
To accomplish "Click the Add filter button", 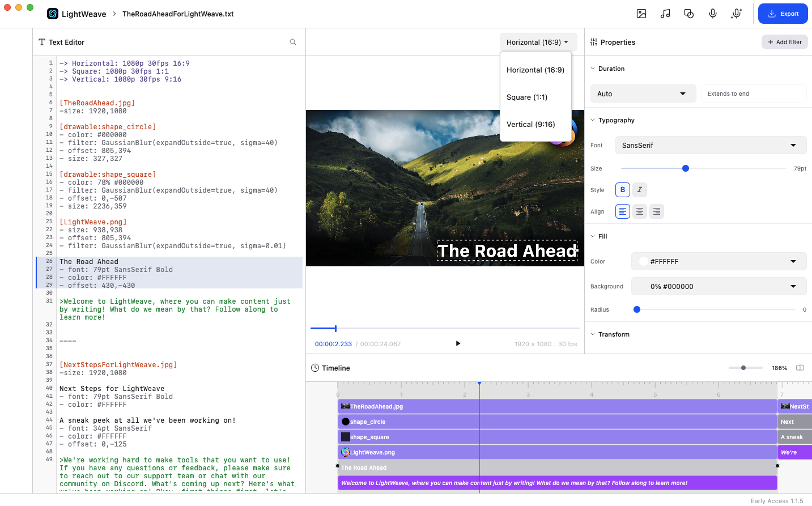I will pyautogui.click(x=785, y=42).
